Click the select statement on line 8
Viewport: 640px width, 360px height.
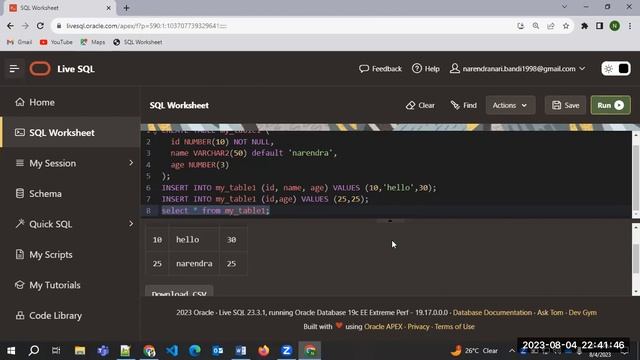click(x=216, y=211)
